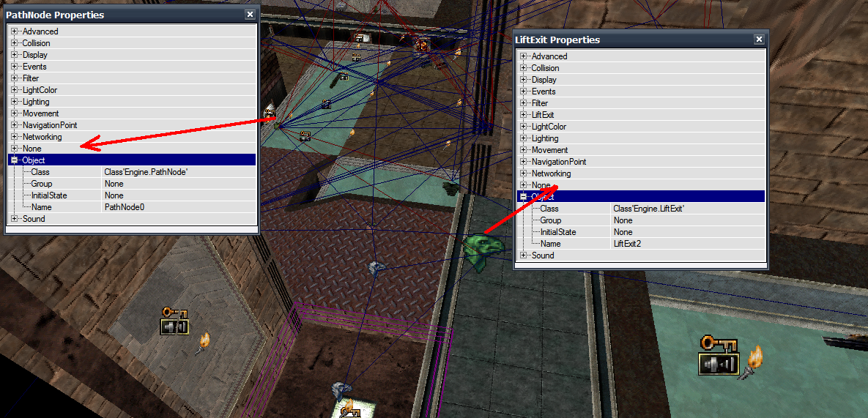The height and width of the screenshot is (418, 868).
Task: Expand Display in PathNode Properties
Action: tap(15, 55)
